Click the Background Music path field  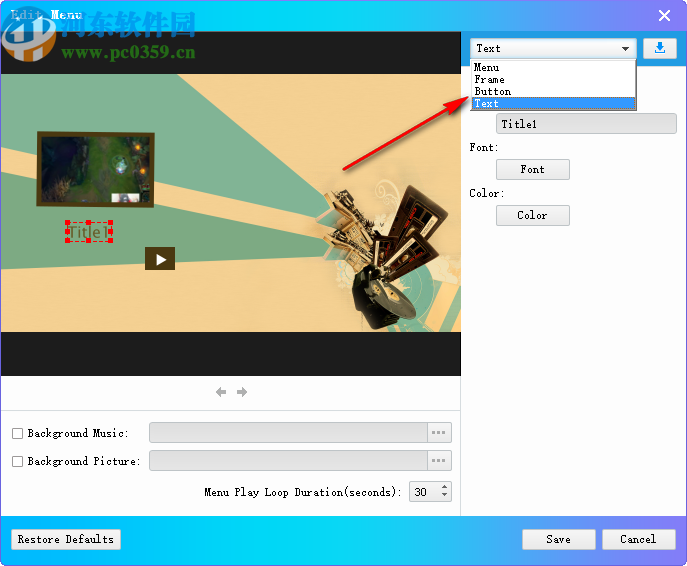point(288,433)
